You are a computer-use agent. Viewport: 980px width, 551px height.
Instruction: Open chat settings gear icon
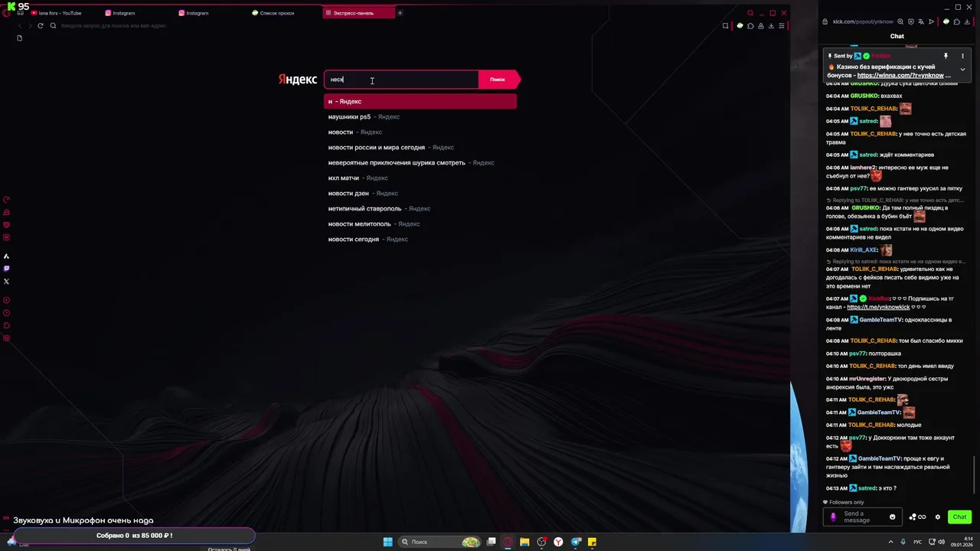click(937, 517)
